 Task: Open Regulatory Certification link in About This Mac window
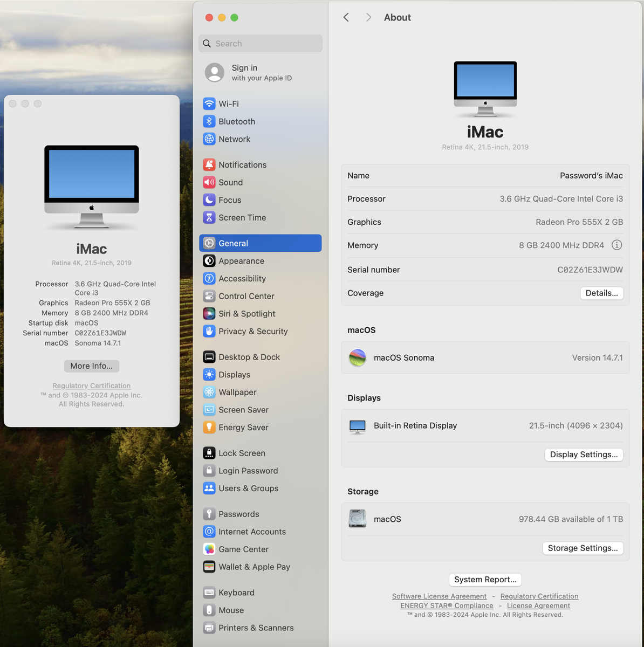pyautogui.click(x=92, y=386)
